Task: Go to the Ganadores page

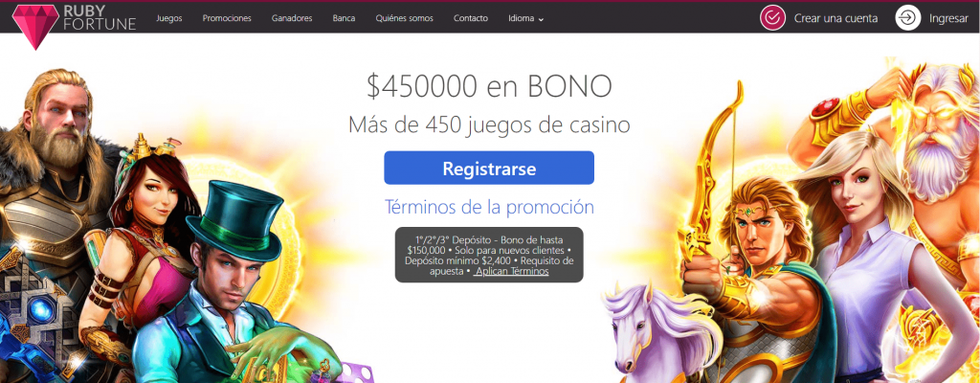Action: pos(292,18)
